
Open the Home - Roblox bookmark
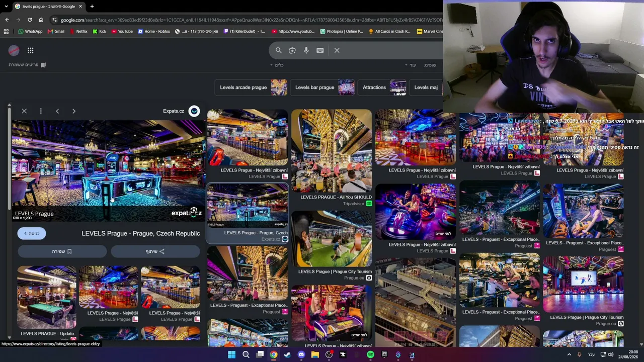154,31
